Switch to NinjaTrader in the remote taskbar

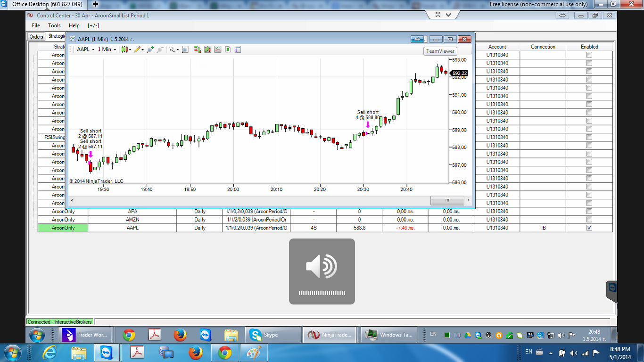329,335
